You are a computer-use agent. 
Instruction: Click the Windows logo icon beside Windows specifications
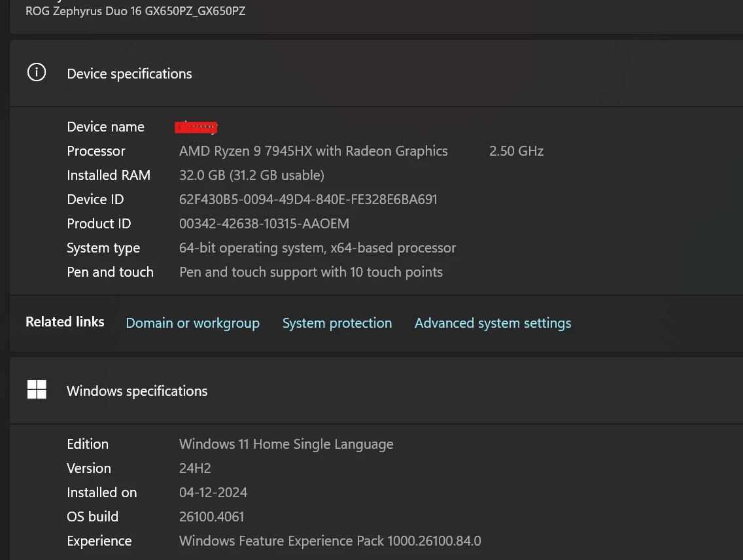37,389
